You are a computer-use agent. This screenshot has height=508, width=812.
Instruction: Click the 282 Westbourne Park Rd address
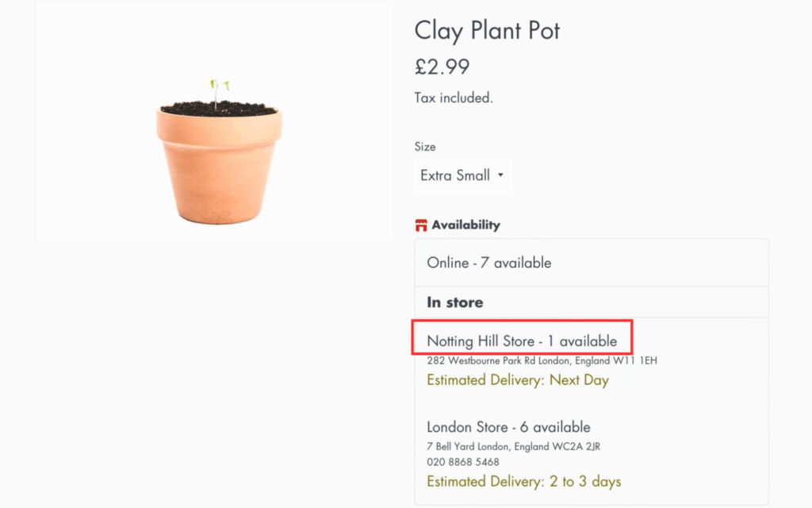click(x=542, y=360)
